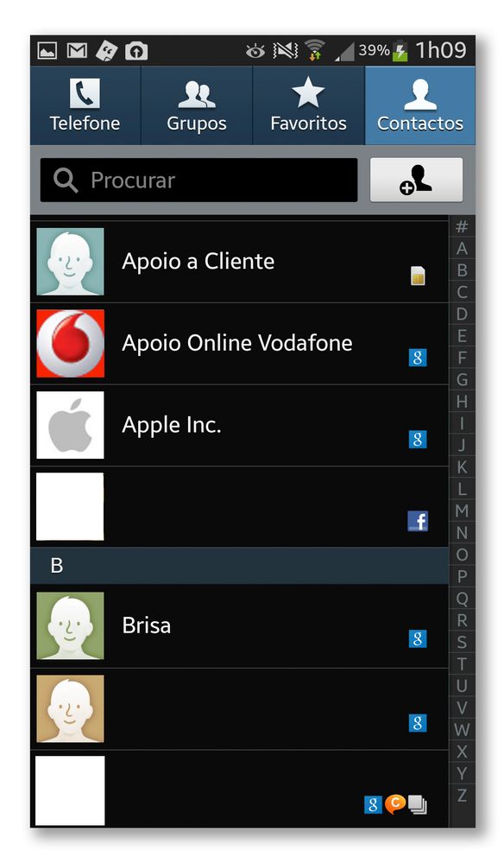Tap the Vodafone logo thumbnail
Viewport: 504px width, 863px height.
click(71, 344)
